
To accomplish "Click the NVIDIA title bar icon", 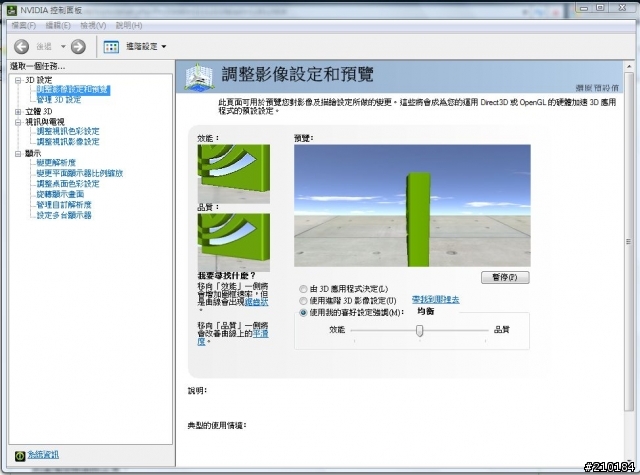I will [13, 10].
